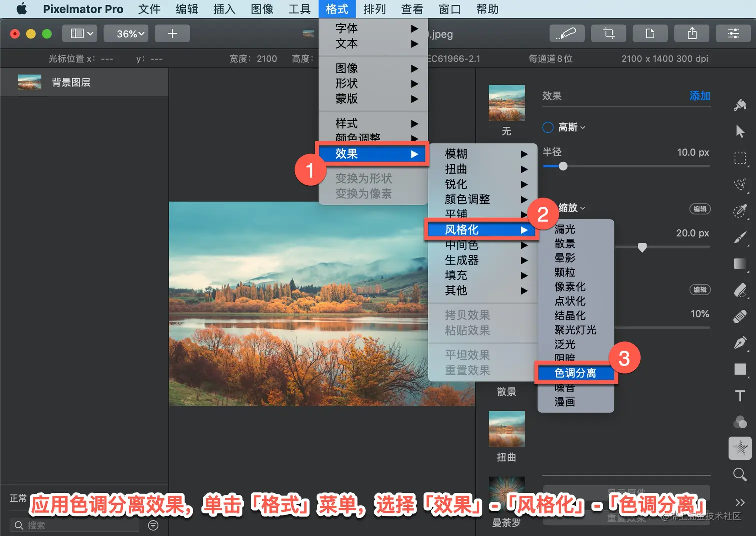
Task: Select the Type text tool
Action: click(x=740, y=396)
